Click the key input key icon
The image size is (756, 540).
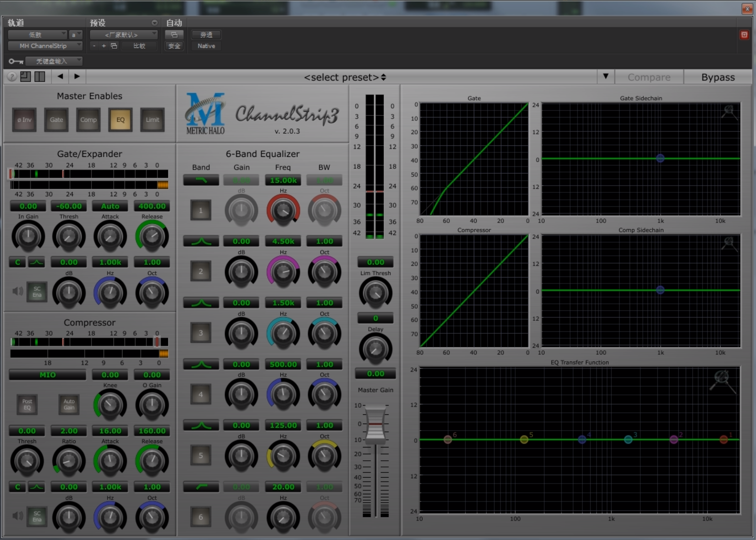point(16,61)
